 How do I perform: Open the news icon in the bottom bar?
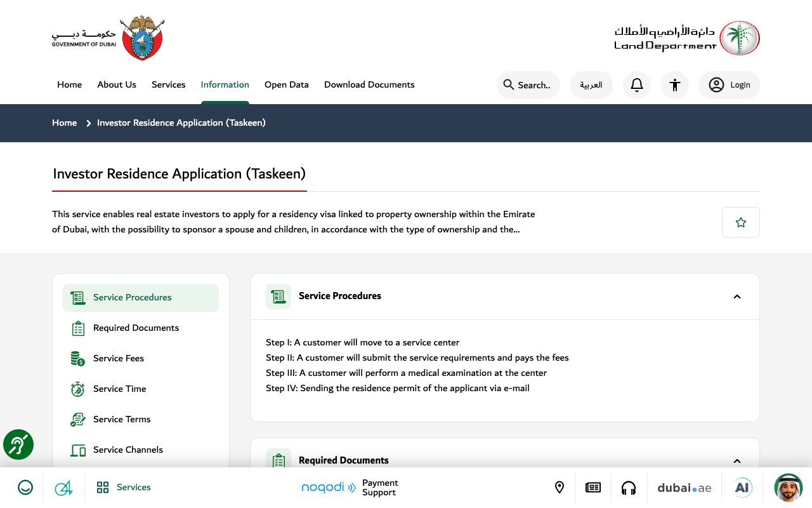coord(593,488)
